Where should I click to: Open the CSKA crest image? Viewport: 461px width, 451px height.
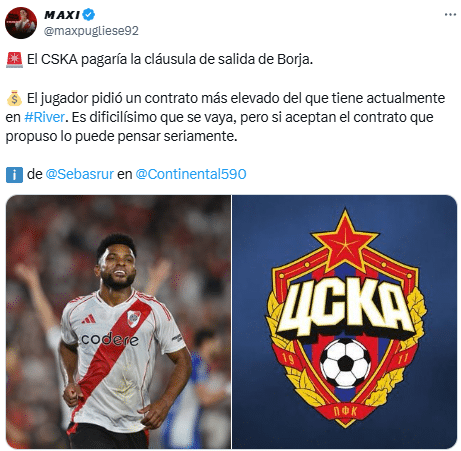[x=344, y=322]
